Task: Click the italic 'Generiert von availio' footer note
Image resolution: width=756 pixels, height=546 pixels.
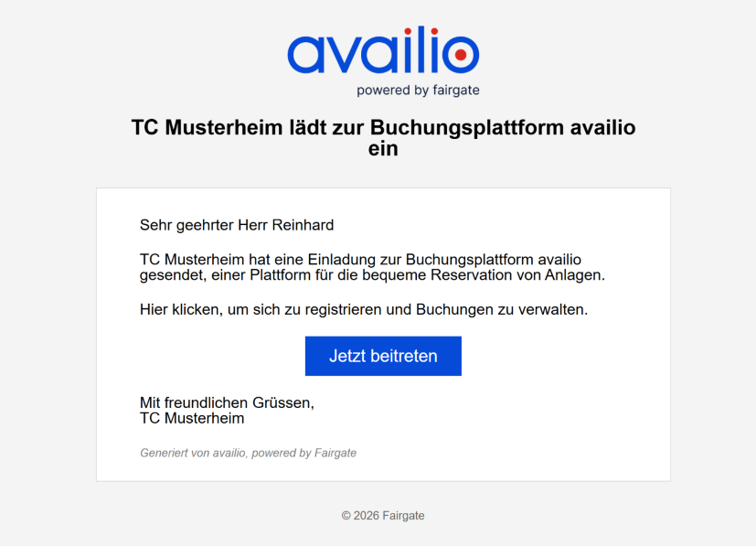Action: (x=193, y=453)
